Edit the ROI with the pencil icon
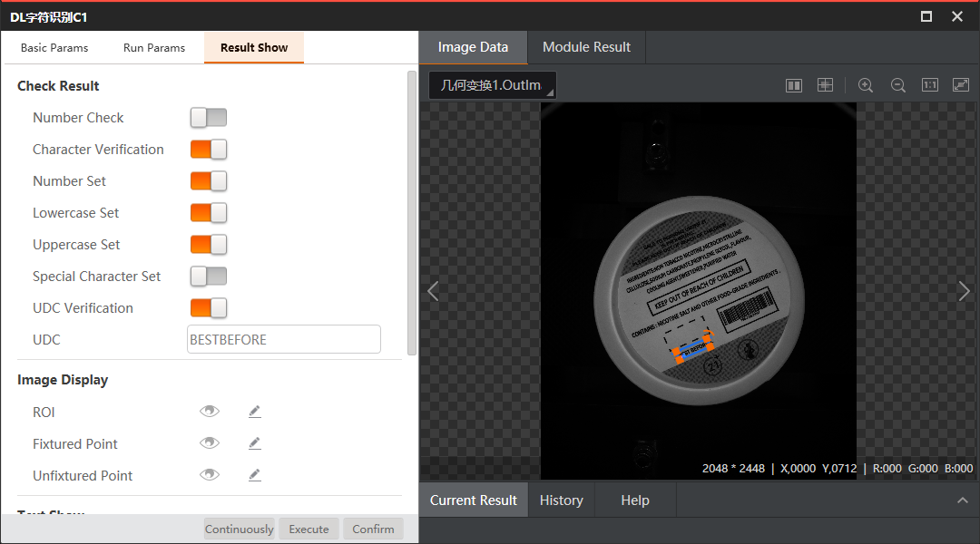 [x=255, y=411]
